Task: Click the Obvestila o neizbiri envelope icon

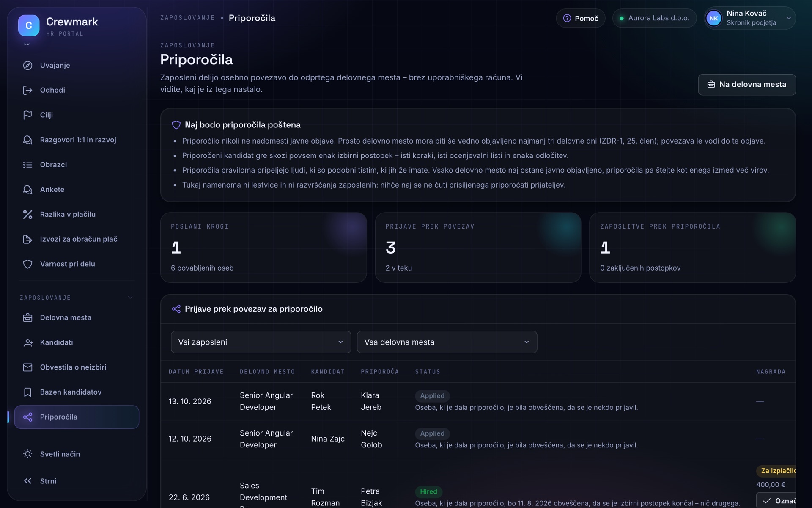Action: 27,367
